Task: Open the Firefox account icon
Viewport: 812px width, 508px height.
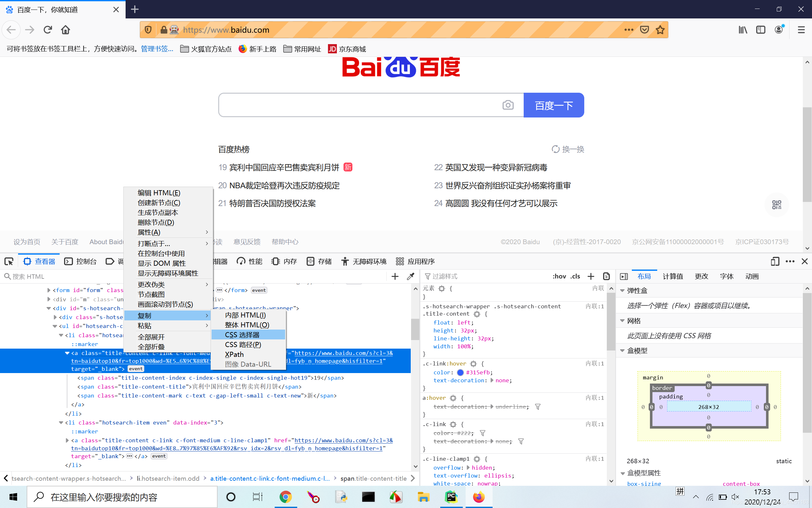Action: [x=779, y=30]
